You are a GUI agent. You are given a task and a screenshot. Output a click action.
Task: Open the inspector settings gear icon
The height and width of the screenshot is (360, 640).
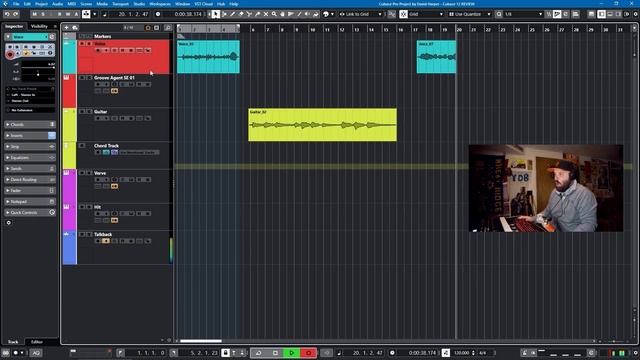(x=9, y=223)
